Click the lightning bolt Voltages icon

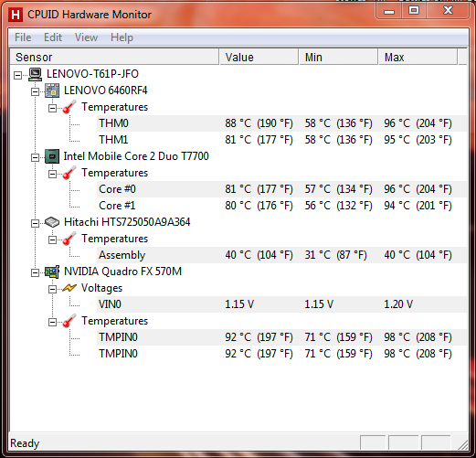click(x=69, y=288)
